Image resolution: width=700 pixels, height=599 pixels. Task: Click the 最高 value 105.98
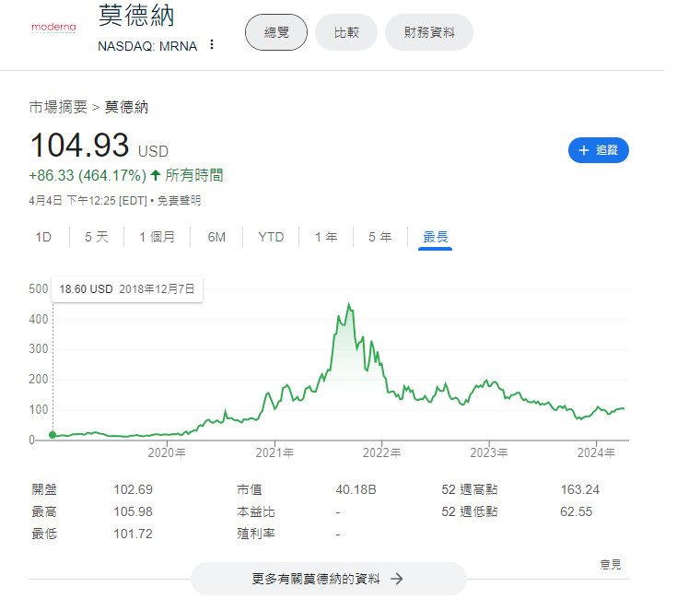pos(133,511)
